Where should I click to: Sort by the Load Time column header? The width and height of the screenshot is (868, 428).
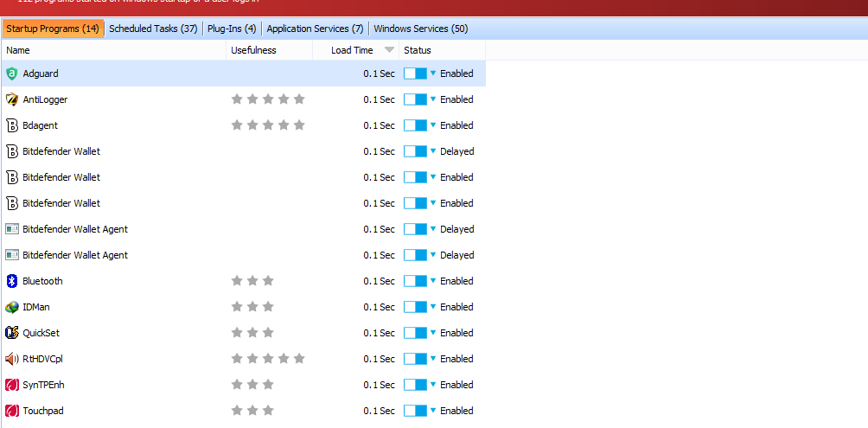point(356,50)
